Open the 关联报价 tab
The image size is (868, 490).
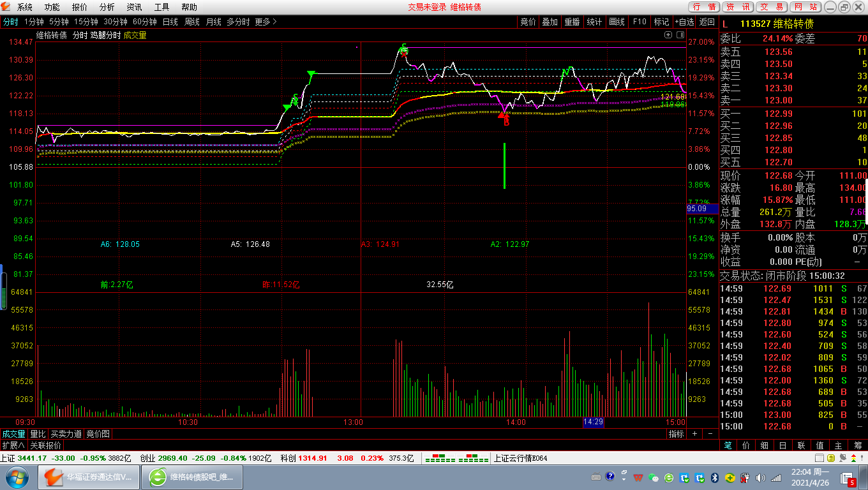click(x=46, y=445)
